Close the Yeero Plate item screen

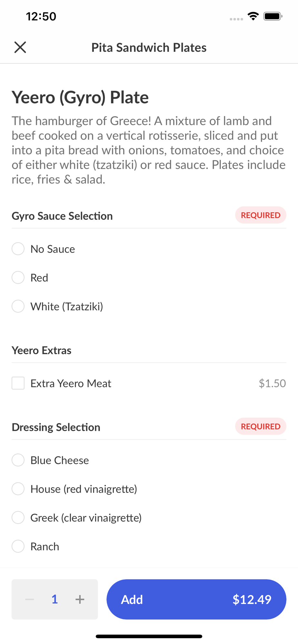[x=20, y=47]
